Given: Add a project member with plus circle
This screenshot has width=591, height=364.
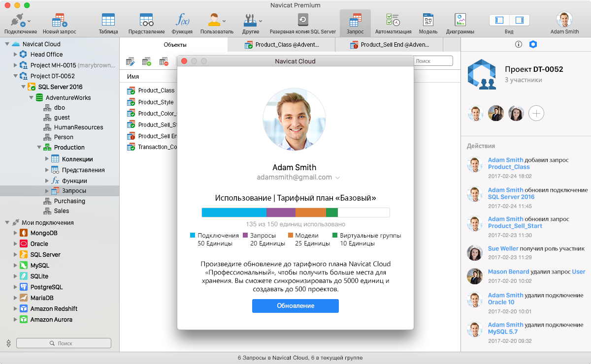Looking at the screenshot, I should (x=536, y=113).
